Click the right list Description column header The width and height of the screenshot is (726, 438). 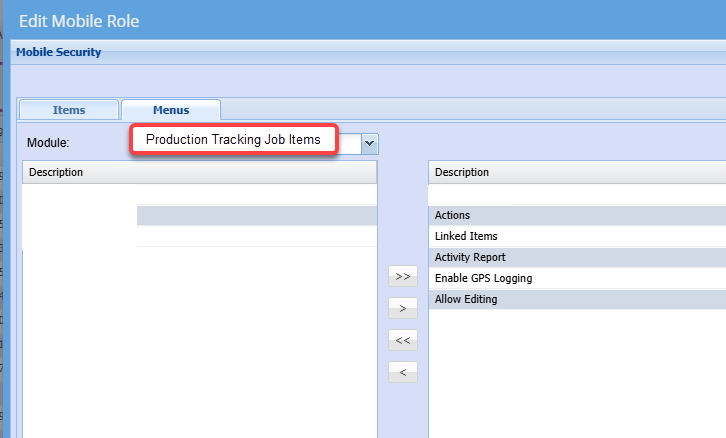point(577,172)
